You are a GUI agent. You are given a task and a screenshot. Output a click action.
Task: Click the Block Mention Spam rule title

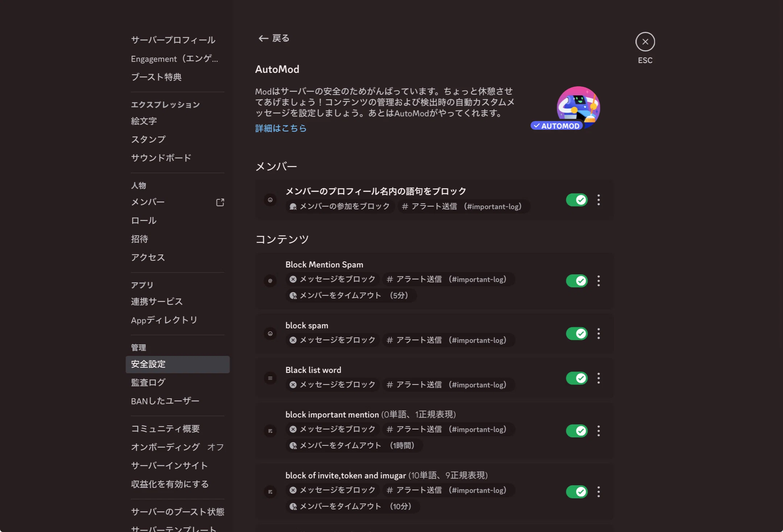click(324, 265)
